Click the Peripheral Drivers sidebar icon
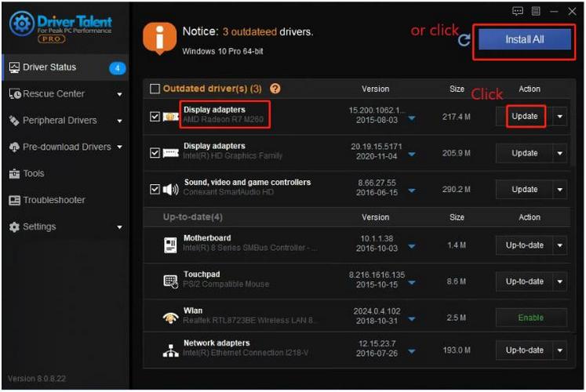This screenshot has width=586, height=392. click(14, 120)
